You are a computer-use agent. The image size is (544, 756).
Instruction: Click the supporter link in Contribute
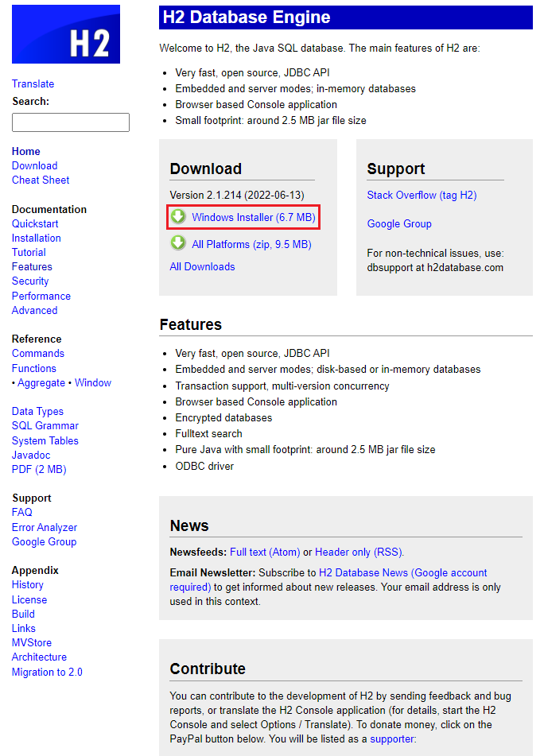393,739
